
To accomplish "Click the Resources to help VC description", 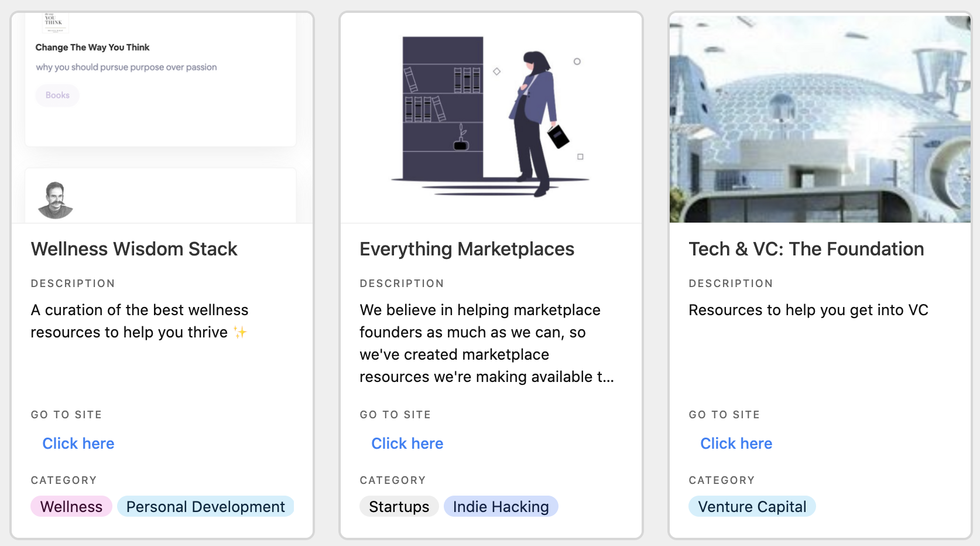I will point(808,310).
